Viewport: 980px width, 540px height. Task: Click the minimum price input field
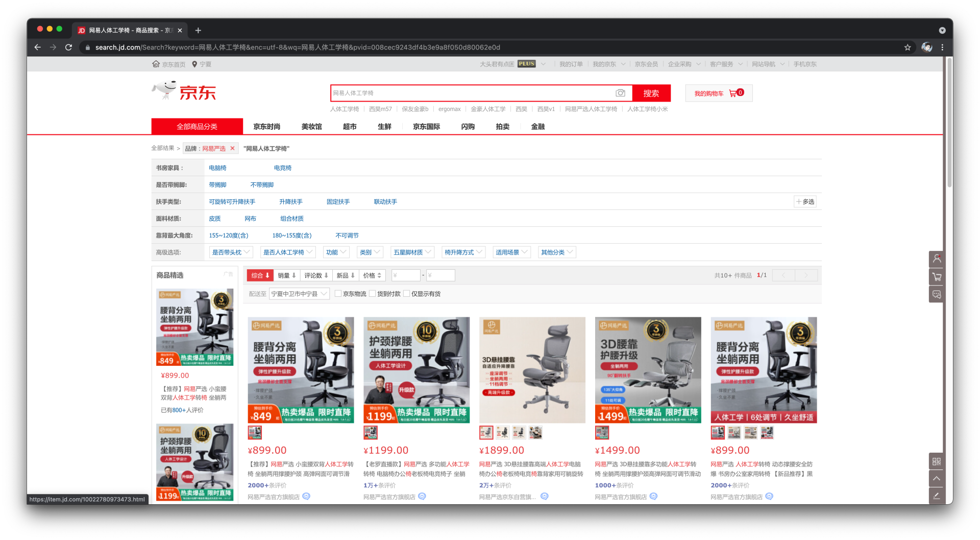click(x=406, y=275)
